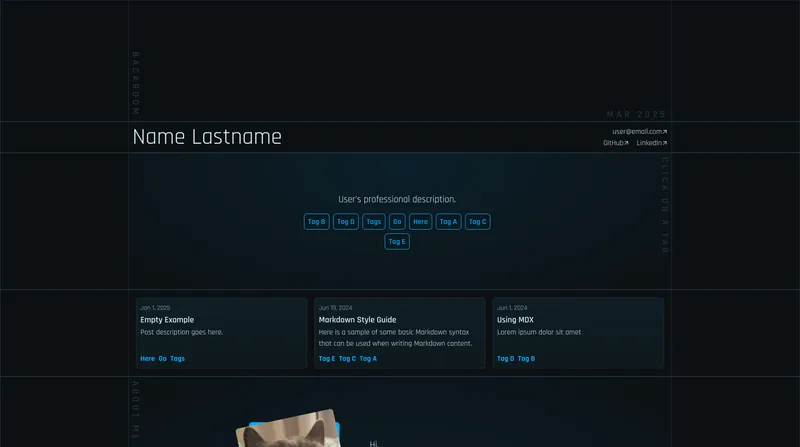The image size is (800, 447).
Task: Open the Using MDX post
Action: [515, 320]
